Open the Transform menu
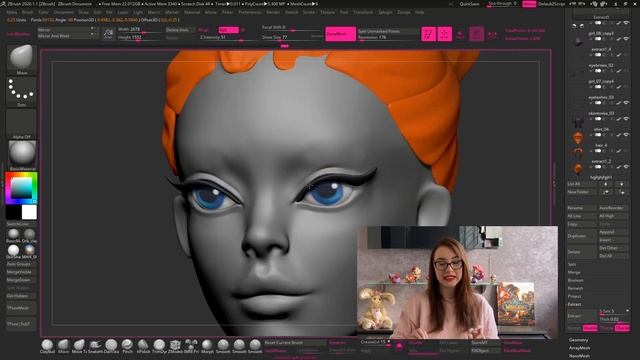This screenshot has width=640, height=360. [x=363, y=12]
